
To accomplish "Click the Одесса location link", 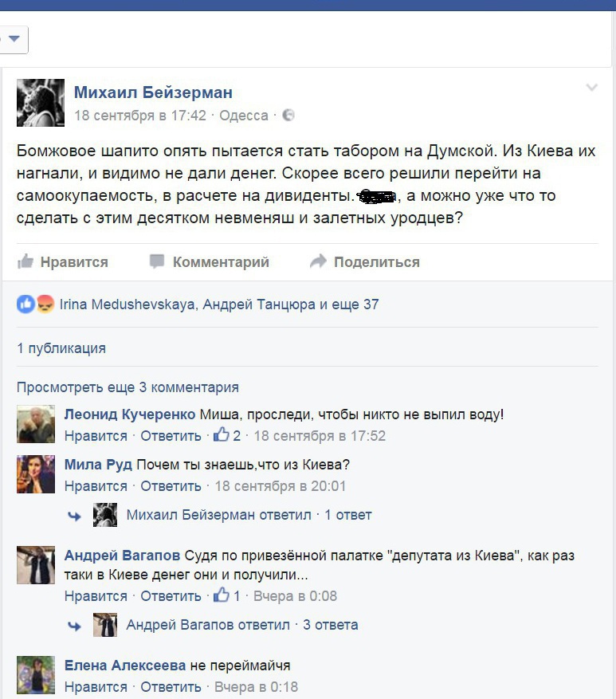I will [x=243, y=116].
